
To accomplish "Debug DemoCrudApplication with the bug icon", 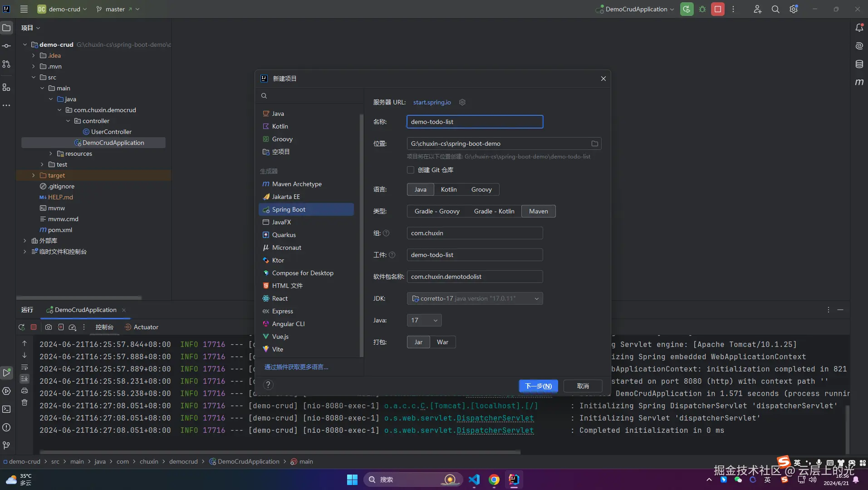I will [x=702, y=9].
